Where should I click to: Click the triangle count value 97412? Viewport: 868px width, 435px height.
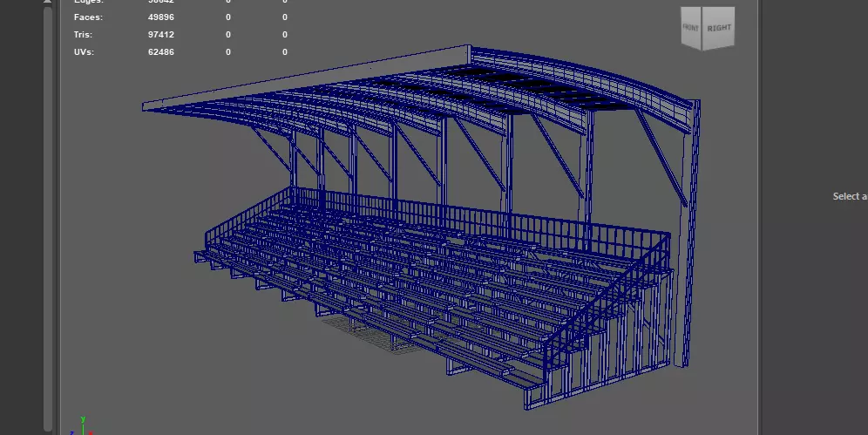(x=161, y=34)
